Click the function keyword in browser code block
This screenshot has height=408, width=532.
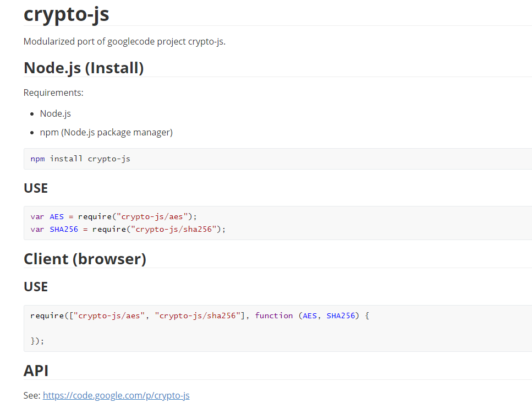(274, 315)
